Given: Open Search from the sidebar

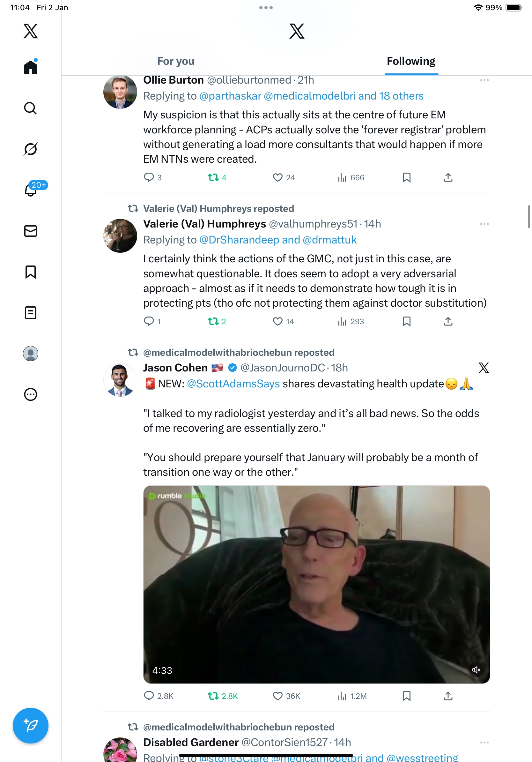Looking at the screenshot, I should [31, 108].
